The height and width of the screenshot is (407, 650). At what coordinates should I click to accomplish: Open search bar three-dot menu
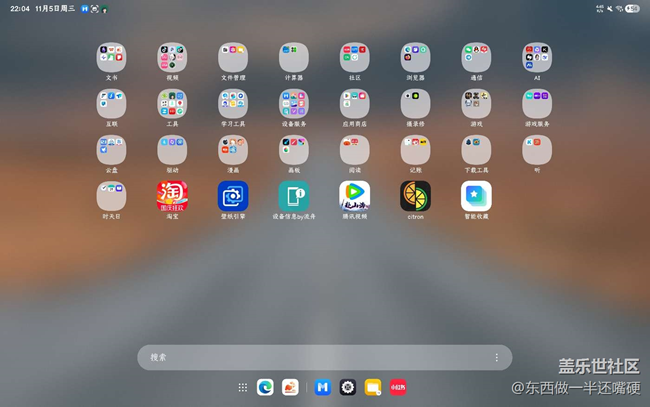pyautogui.click(x=496, y=357)
